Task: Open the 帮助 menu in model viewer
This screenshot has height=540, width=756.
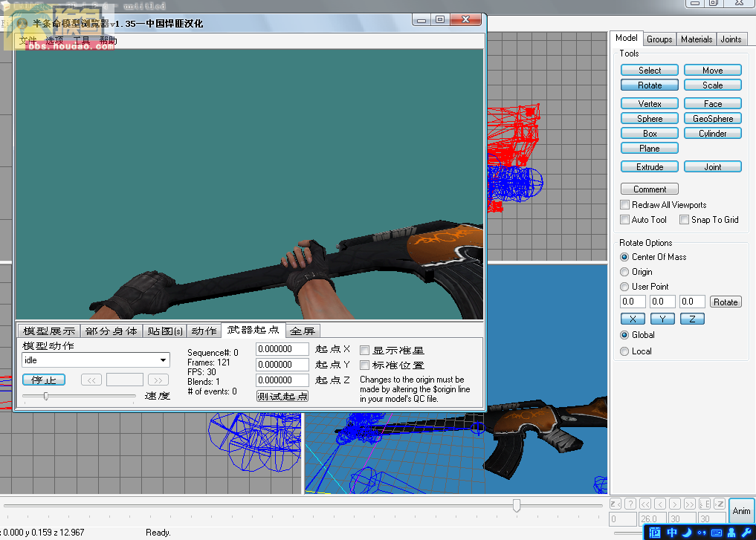Action: tap(109, 40)
